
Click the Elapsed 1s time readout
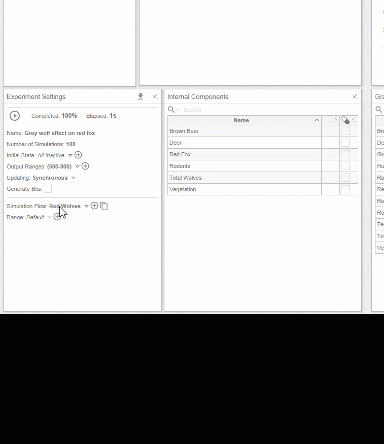[101, 116]
